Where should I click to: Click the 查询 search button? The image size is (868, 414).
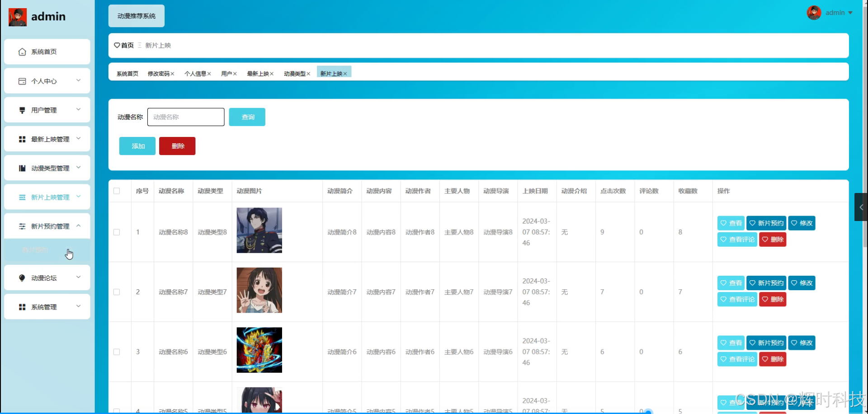pos(247,117)
